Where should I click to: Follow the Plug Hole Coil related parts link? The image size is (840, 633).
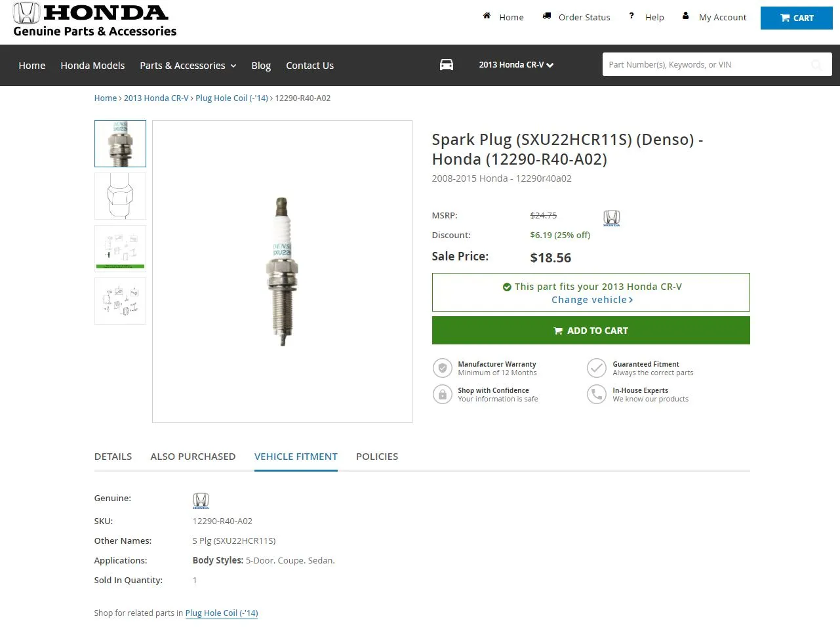pos(222,613)
